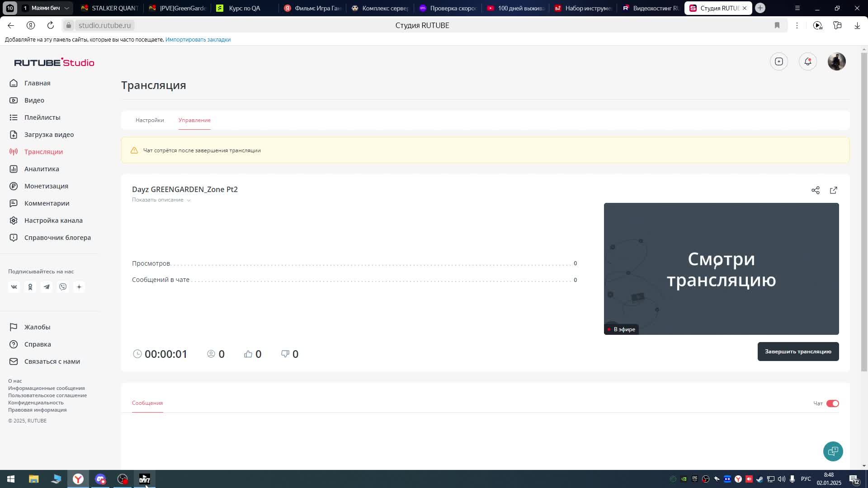Open Windows notification center icon
The image size is (868, 488).
pyautogui.click(x=854, y=479)
